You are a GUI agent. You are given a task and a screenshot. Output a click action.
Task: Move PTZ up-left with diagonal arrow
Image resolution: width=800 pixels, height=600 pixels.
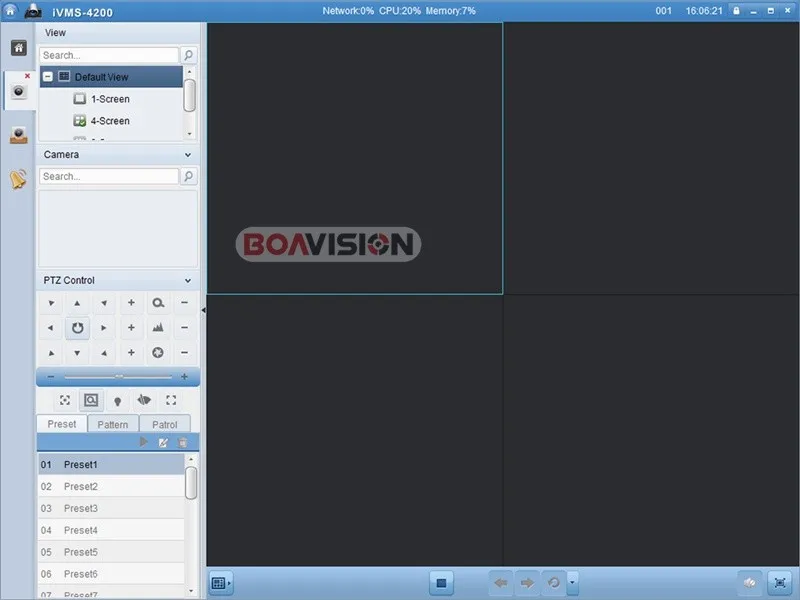click(51, 303)
